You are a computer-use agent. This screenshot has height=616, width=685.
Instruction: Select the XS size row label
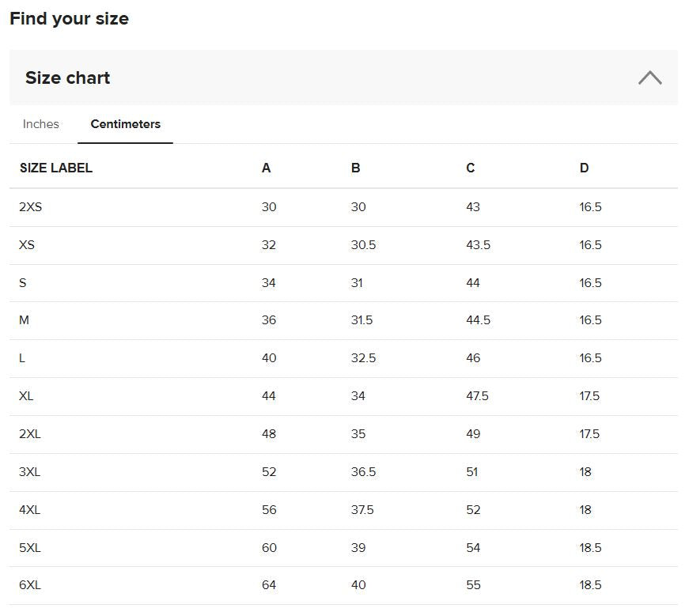(x=27, y=244)
